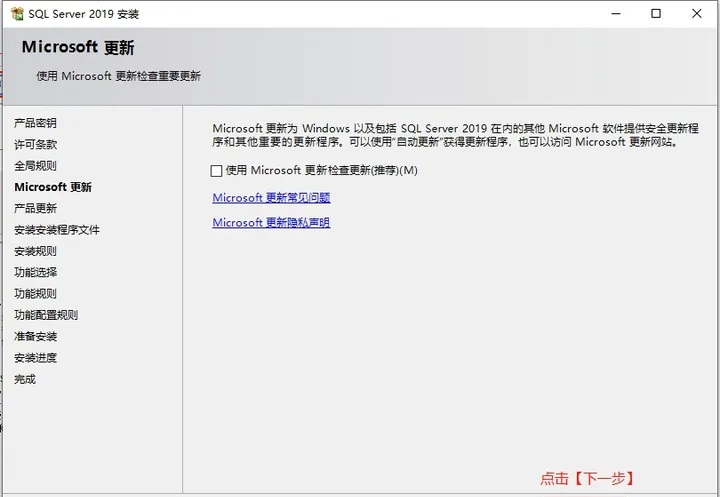Screen dimensions: 720x497
Task: Select 安装规则 step in sidebar
Action: click(x=35, y=251)
